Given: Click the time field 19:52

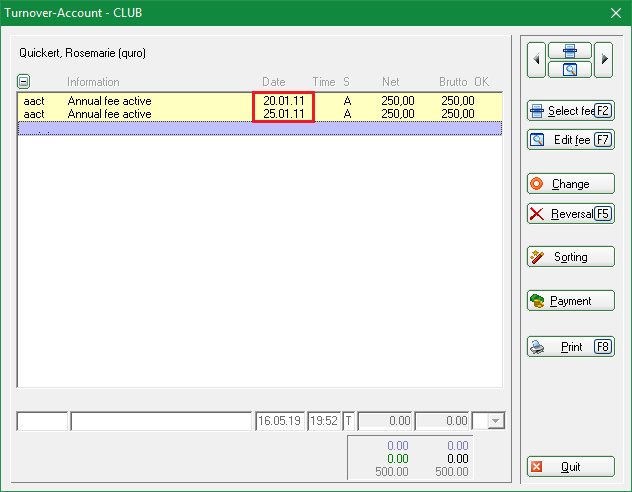Looking at the screenshot, I should pyautogui.click(x=324, y=421).
